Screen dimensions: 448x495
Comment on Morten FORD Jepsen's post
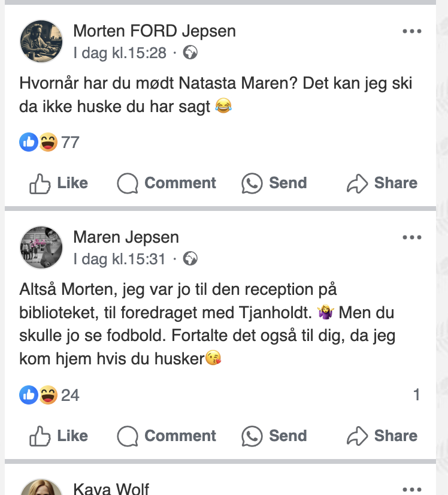[x=167, y=183]
